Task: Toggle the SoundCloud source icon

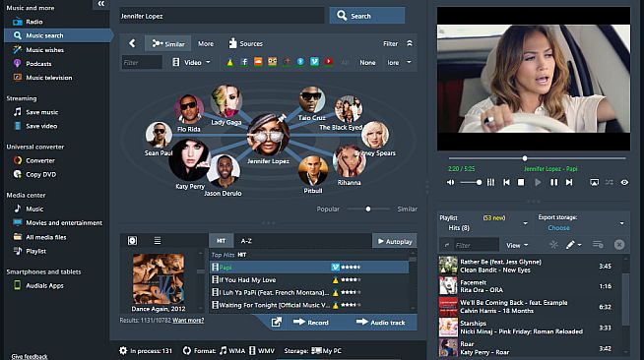Action: pos(258,62)
